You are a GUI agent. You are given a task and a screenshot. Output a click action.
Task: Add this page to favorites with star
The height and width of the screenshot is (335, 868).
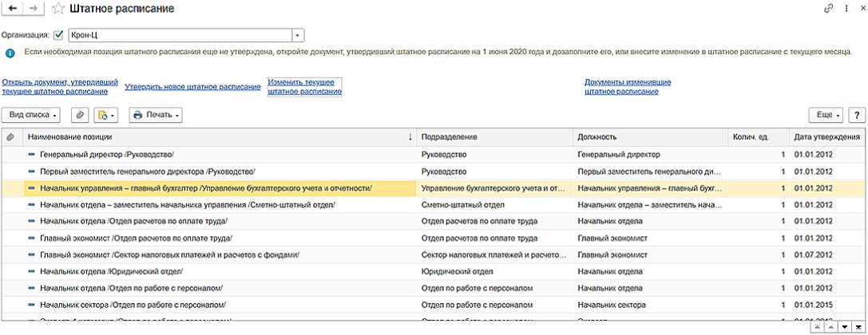(58, 8)
